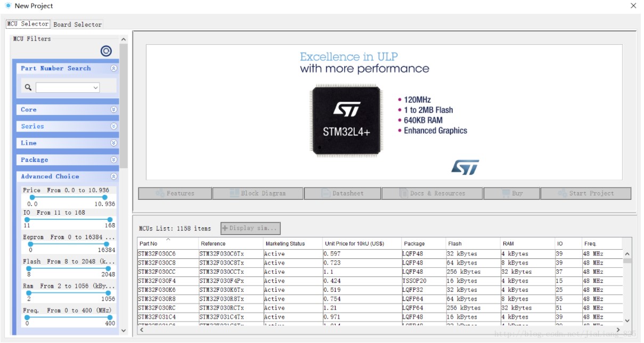Image resolution: width=644 pixels, height=343 pixels.
Task: Switch to the Board Selector tab
Action: pos(77,24)
